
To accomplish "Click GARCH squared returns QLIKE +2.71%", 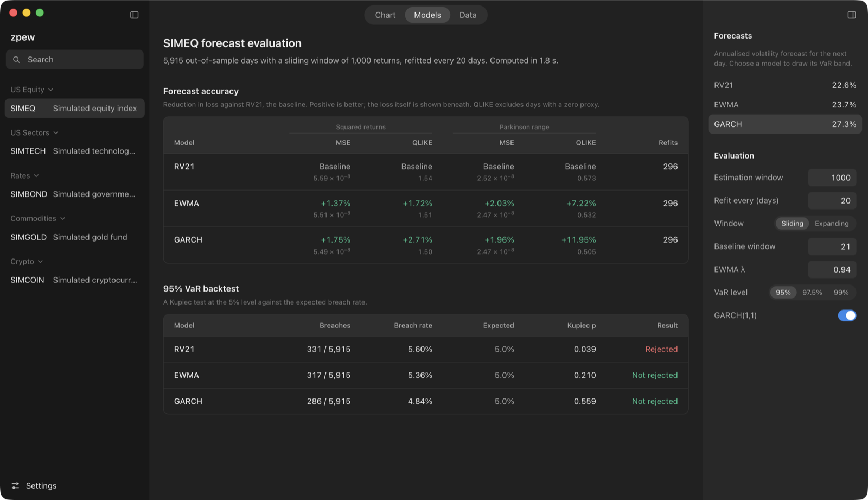I will click(x=417, y=240).
